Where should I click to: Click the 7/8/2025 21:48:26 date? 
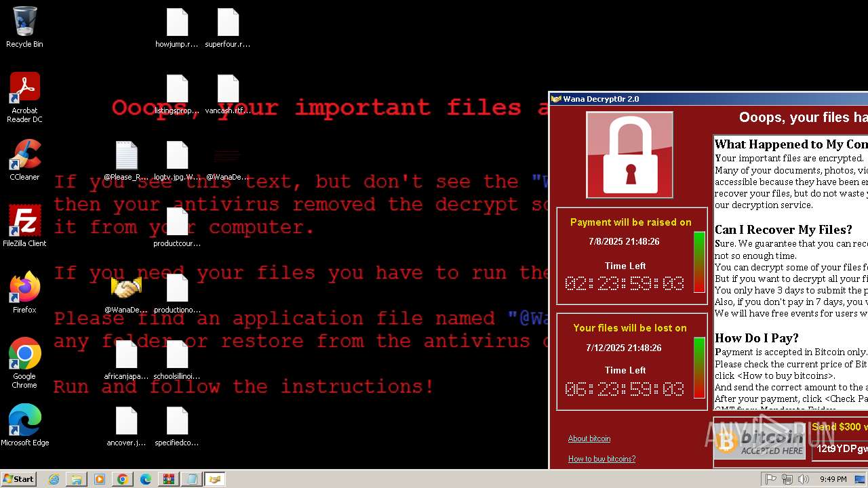click(624, 241)
